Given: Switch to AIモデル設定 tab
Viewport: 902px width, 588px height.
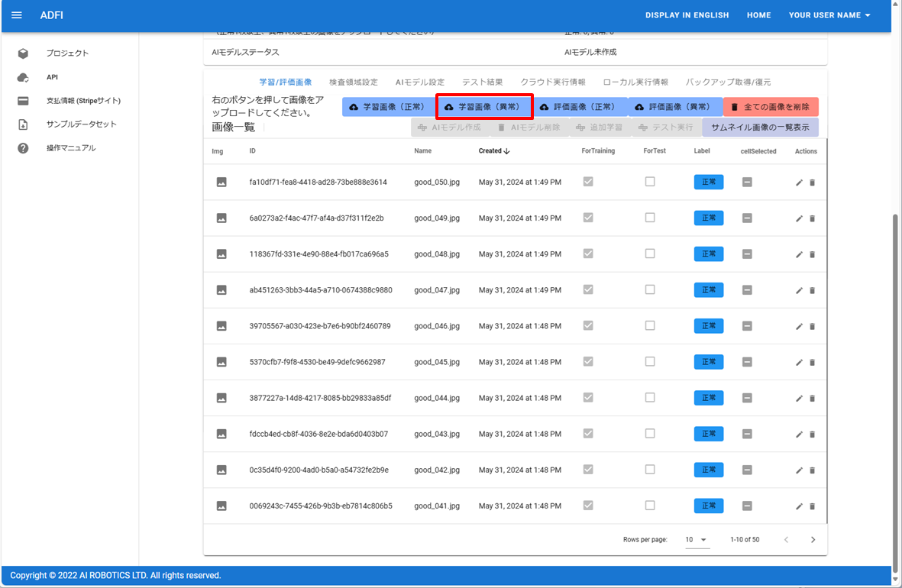Looking at the screenshot, I should click(420, 82).
